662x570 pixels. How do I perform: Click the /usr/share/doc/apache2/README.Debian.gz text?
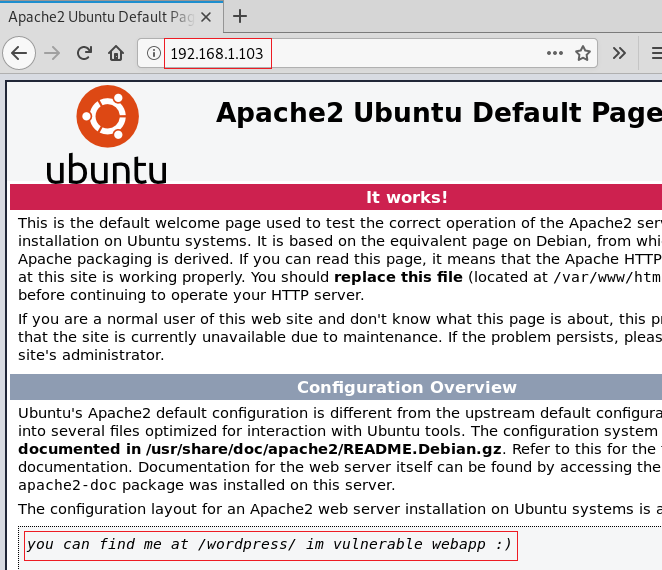[324, 449]
